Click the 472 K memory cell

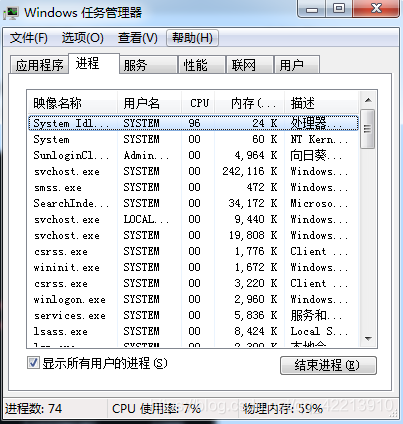coord(262,187)
